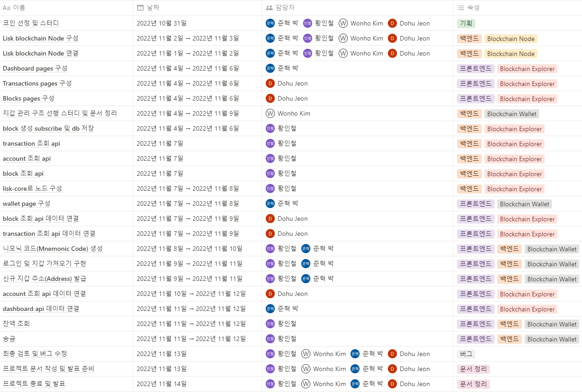
Task: Click the calendar icon in 날짜 header
Action: pyautogui.click(x=141, y=8)
